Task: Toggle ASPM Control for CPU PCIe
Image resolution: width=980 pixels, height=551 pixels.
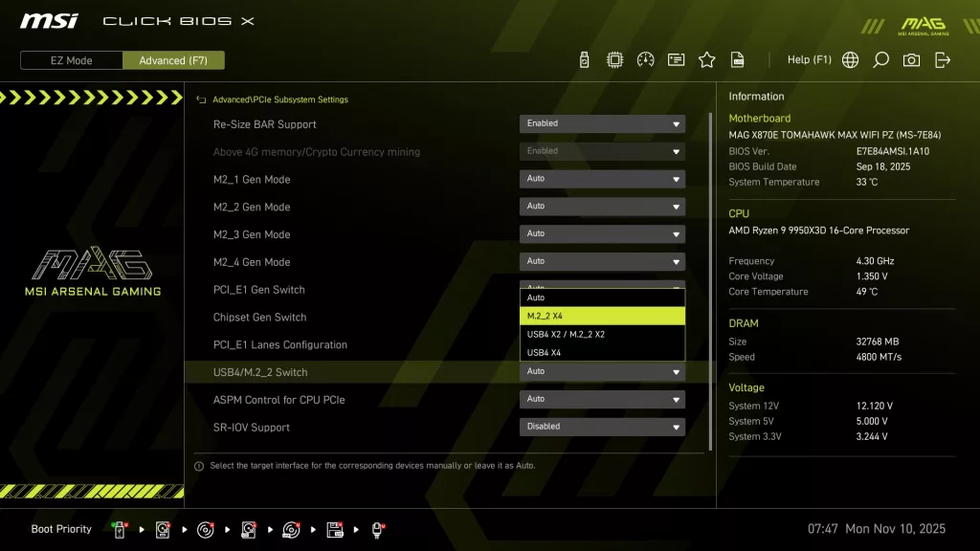Action: [601, 399]
